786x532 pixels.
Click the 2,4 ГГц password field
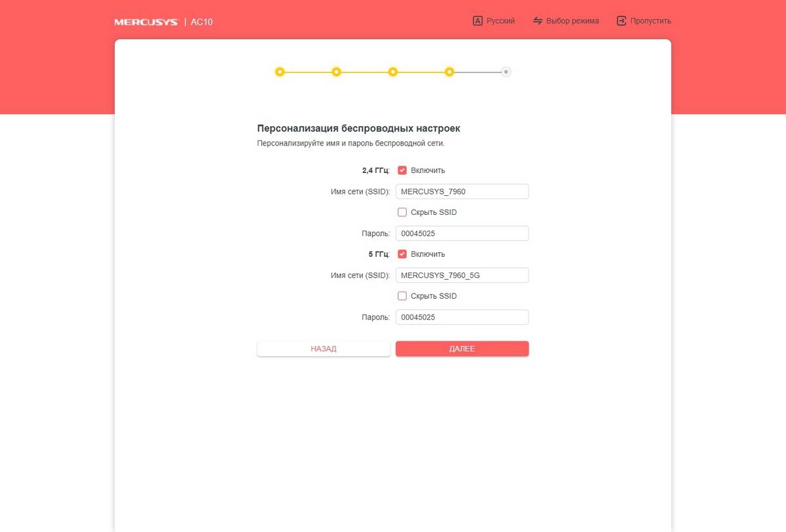(x=462, y=233)
